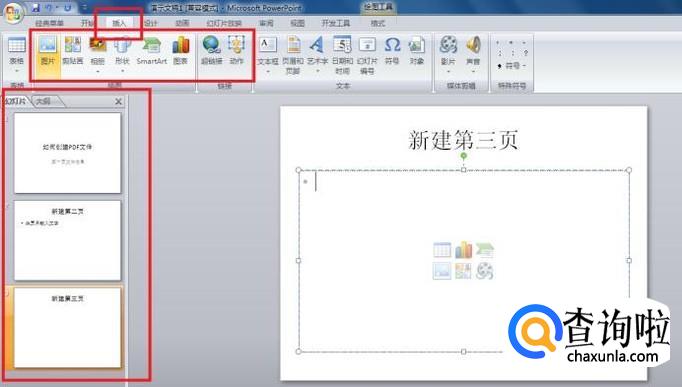Viewport: 682px width, 387px height.
Task: Open the Clip Art (剪贴画) tool
Action: pos(73,51)
